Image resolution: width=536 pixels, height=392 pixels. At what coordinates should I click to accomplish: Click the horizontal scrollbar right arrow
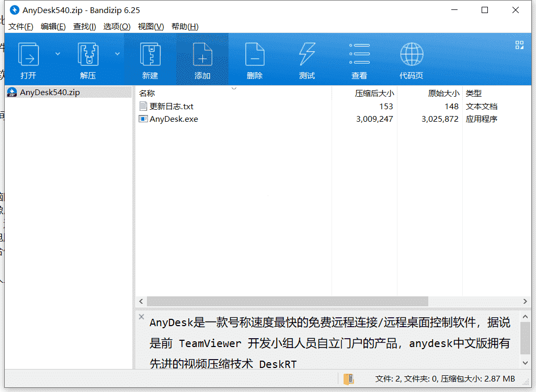point(525,301)
